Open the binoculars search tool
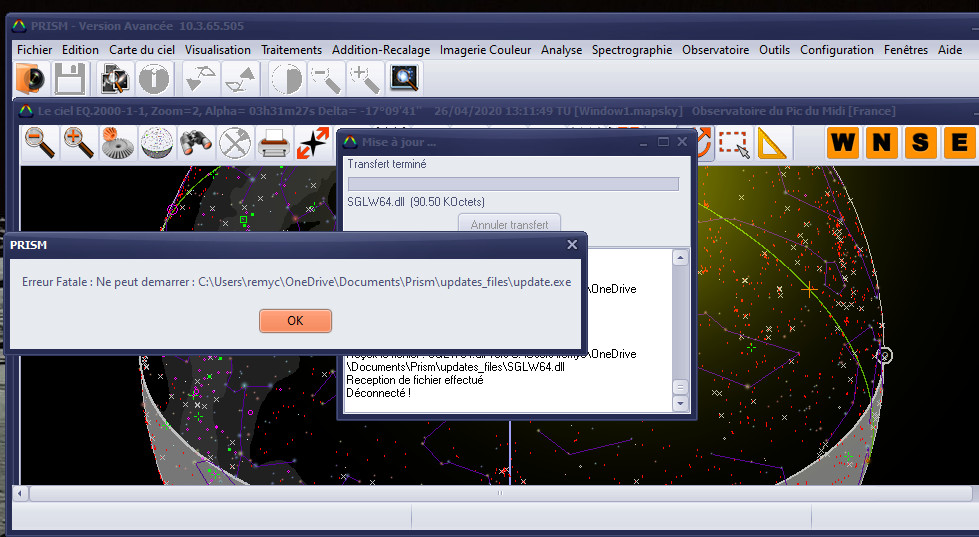This screenshot has width=979, height=537. 194,143
